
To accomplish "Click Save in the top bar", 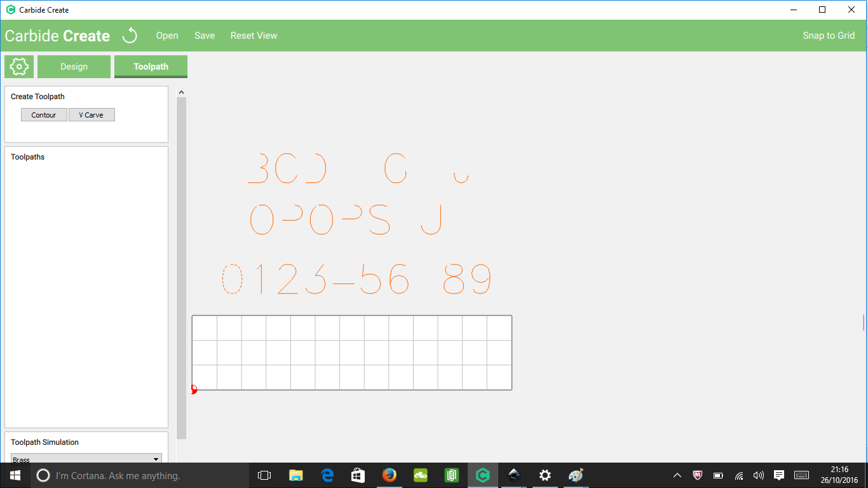I will coord(205,36).
